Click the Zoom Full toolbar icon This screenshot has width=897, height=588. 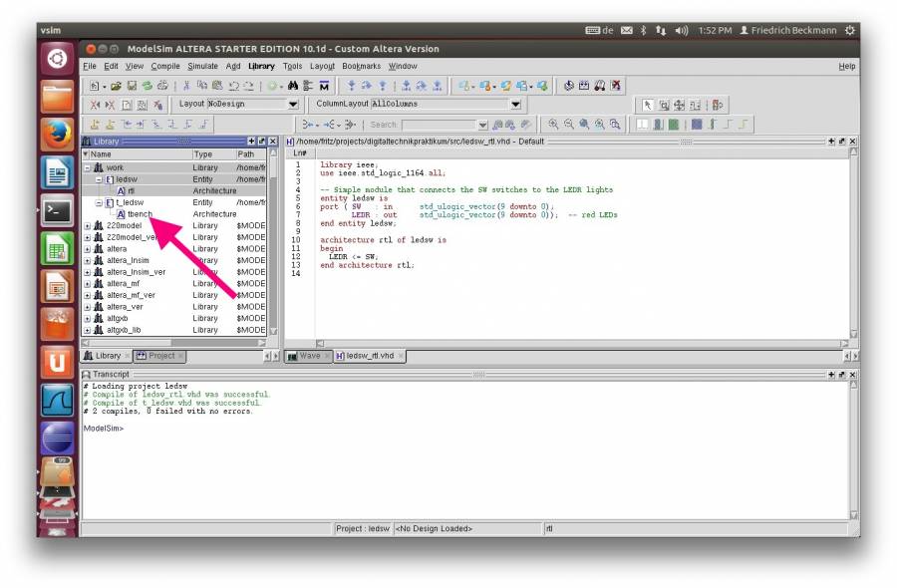[x=584, y=122]
